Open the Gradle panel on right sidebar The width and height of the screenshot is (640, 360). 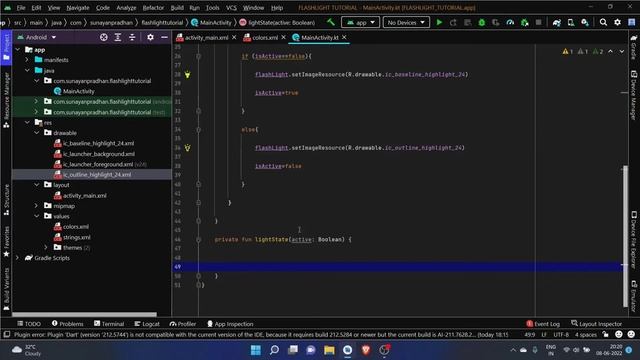pyautogui.click(x=634, y=47)
